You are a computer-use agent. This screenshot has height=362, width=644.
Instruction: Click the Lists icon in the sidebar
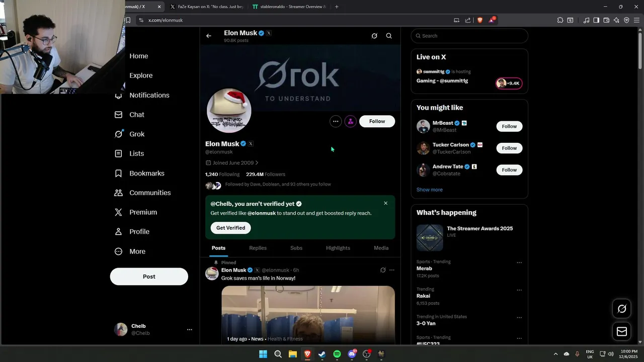118,153
